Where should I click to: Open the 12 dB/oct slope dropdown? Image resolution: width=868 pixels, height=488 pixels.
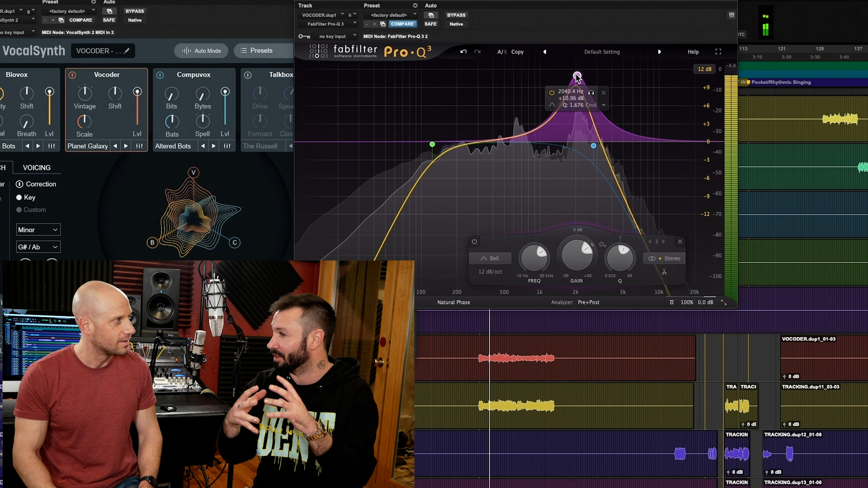point(490,272)
